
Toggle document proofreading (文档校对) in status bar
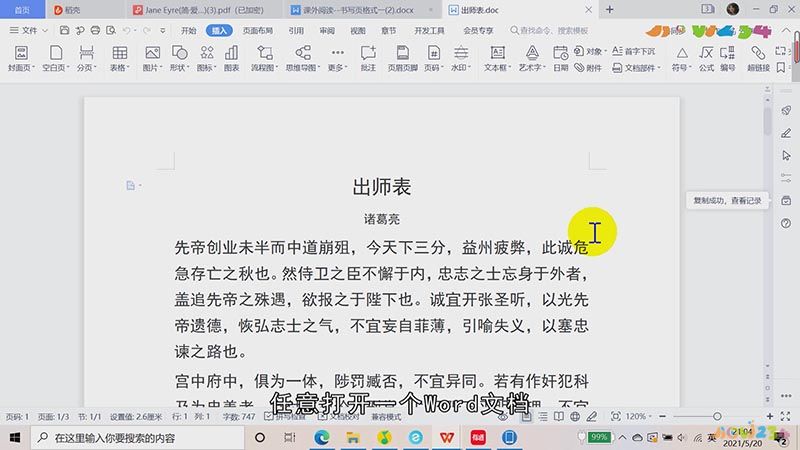(x=338, y=417)
